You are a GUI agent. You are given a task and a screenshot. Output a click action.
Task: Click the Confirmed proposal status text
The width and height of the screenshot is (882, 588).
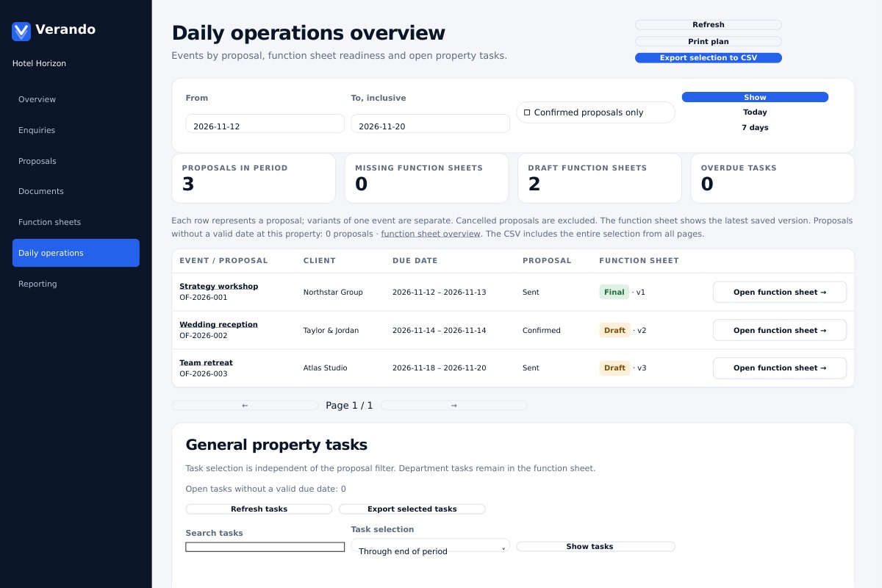(542, 330)
